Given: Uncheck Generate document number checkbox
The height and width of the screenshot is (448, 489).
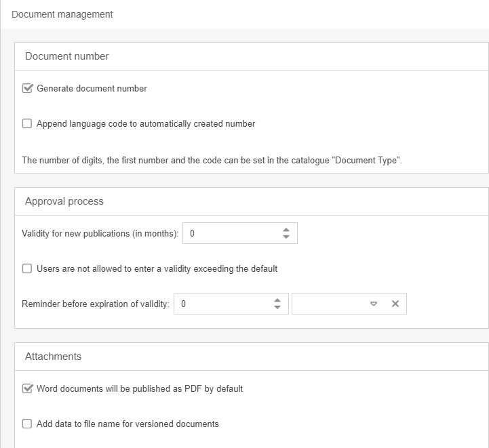Looking at the screenshot, I should click(28, 88).
